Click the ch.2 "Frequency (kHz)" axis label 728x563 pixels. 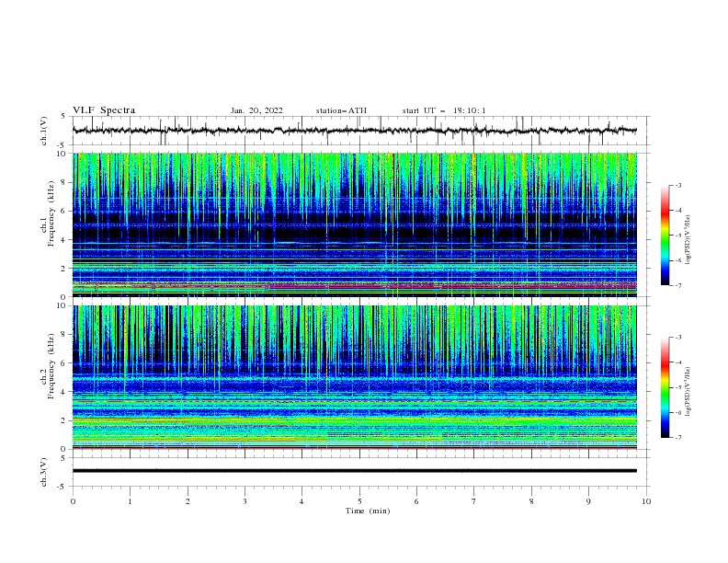[x=51, y=366]
